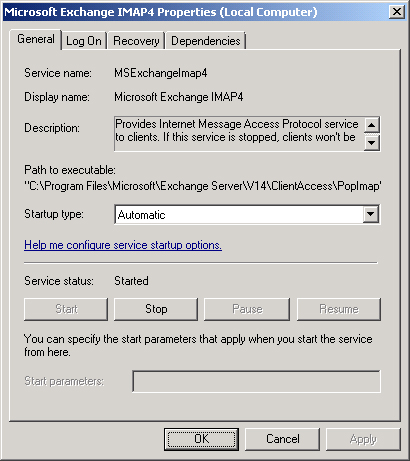This screenshot has height=461, width=410.
Task: Open Help me configure service startup options link
Action: click(123, 245)
